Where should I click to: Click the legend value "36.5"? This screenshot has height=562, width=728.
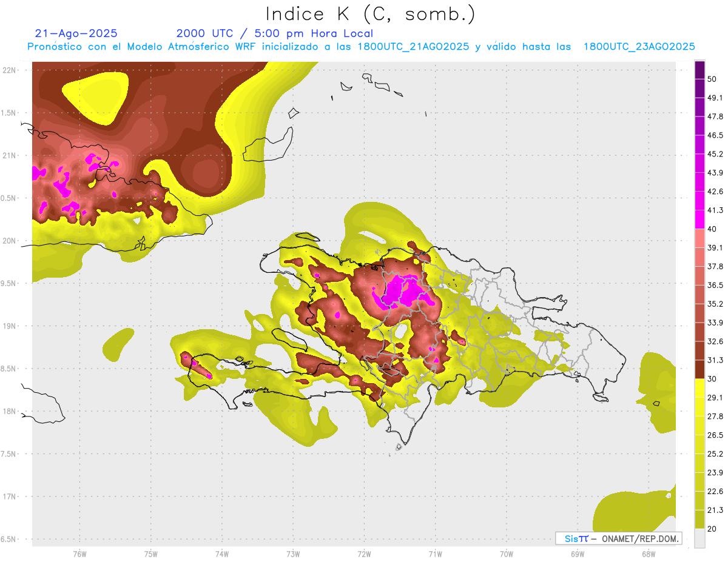click(x=715, y=285)
